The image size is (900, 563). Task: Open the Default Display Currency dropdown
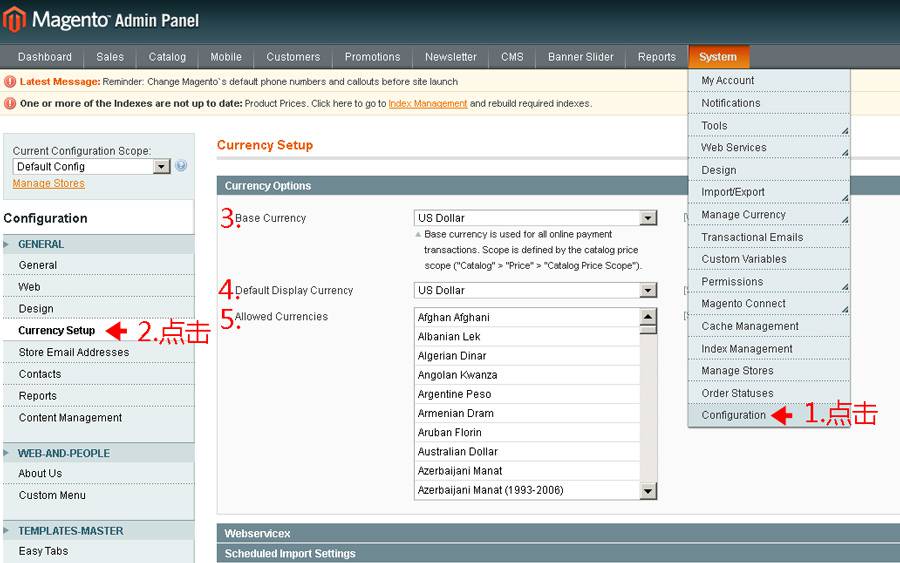648,291
